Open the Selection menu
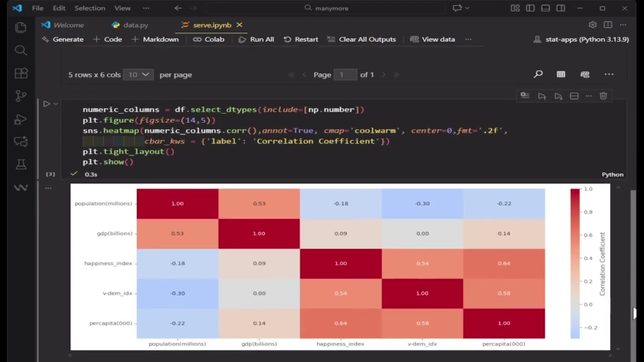Screen dimensions: 644x362 coord(90,8)
